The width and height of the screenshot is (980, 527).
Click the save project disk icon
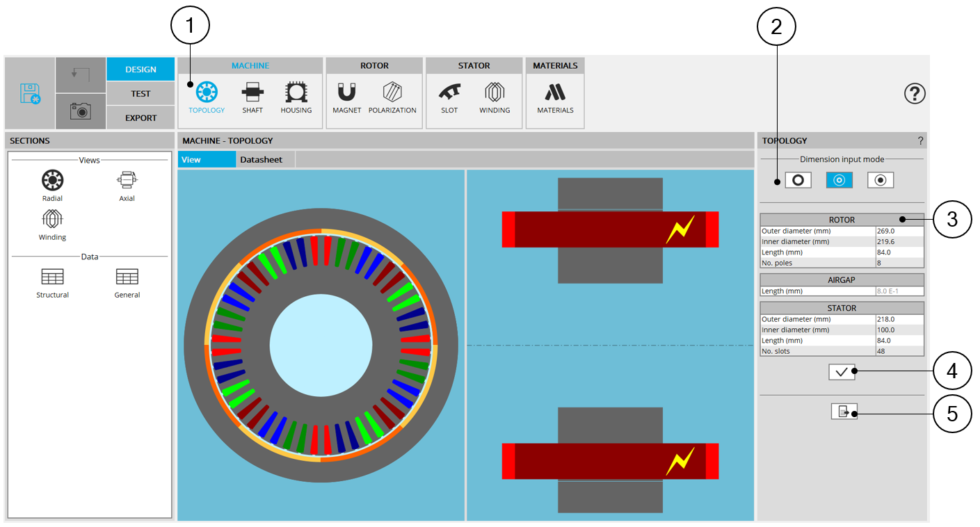30,93
